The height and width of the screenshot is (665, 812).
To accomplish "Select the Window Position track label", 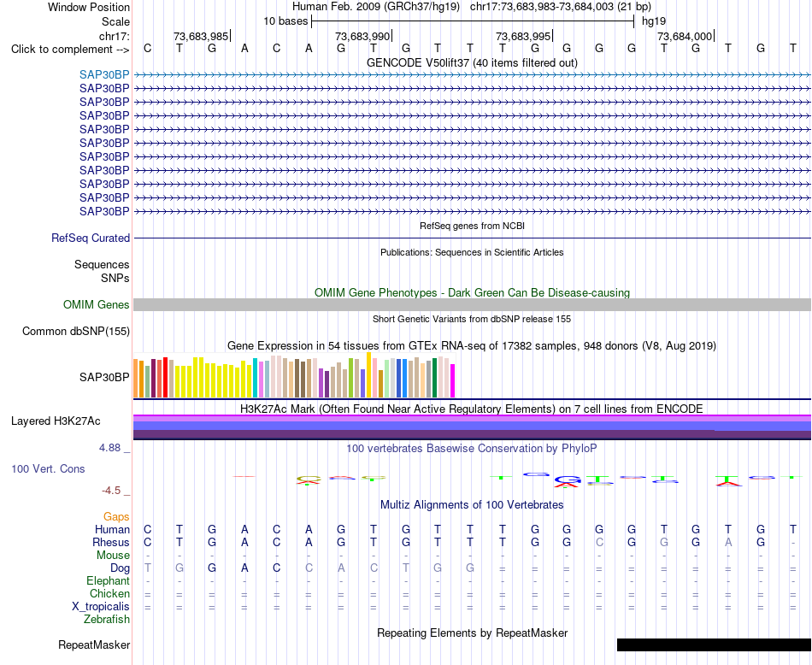I will pos(89,7).
